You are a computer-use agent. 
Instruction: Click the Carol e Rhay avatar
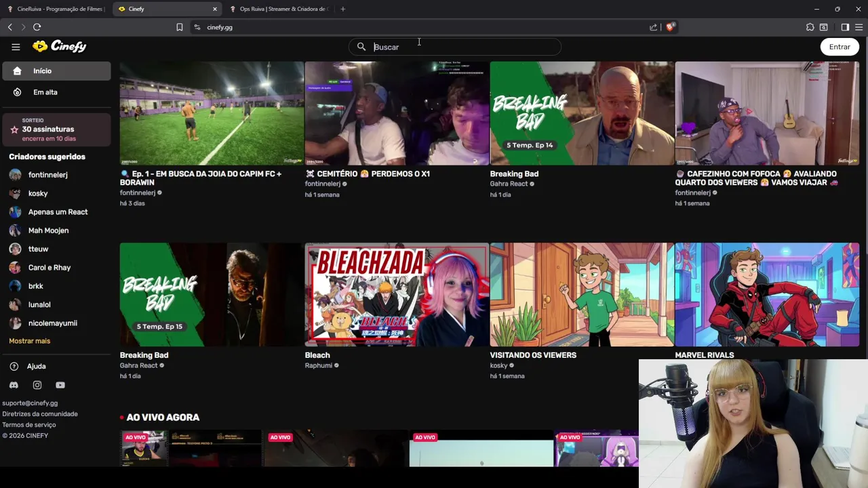[x=15, y=267]
